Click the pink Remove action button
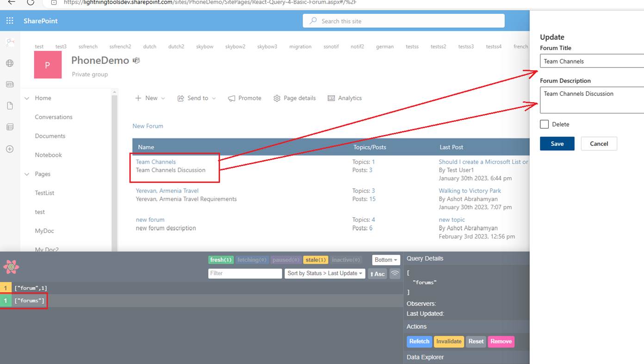This screenshot has height=364, width=644. (501, 341)
